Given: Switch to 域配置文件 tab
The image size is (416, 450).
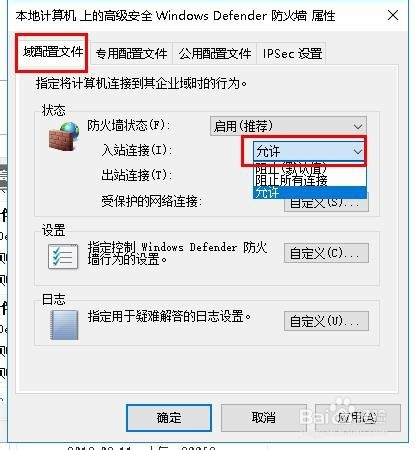Looking at the screenshot, I should [x=53, y=52].
